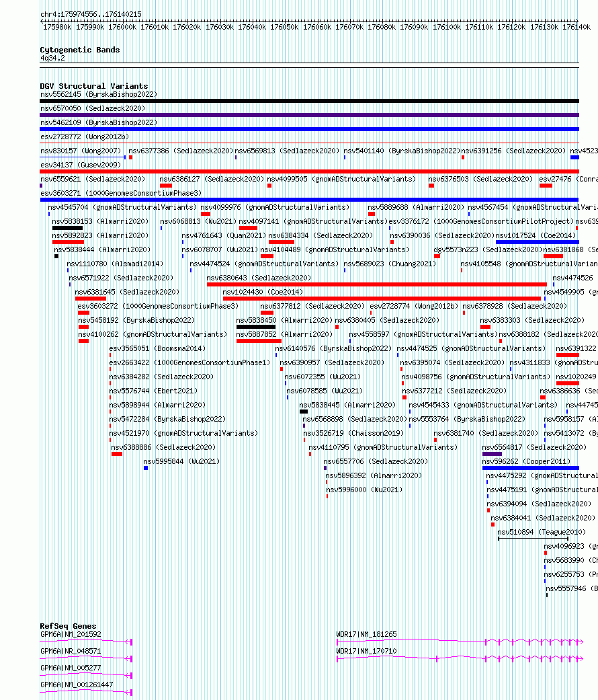The width and height of the screenshot is (598, 700).
Task: Click WDR17|NM_181265 gene label
Action: (x=367, y=634)
